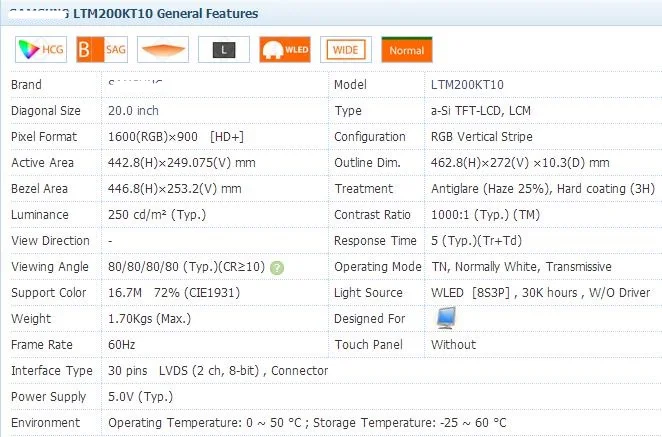The width and height of the screenshot is (662, 437).
Task: Click the Designed For label
Action: coord(369,319)
